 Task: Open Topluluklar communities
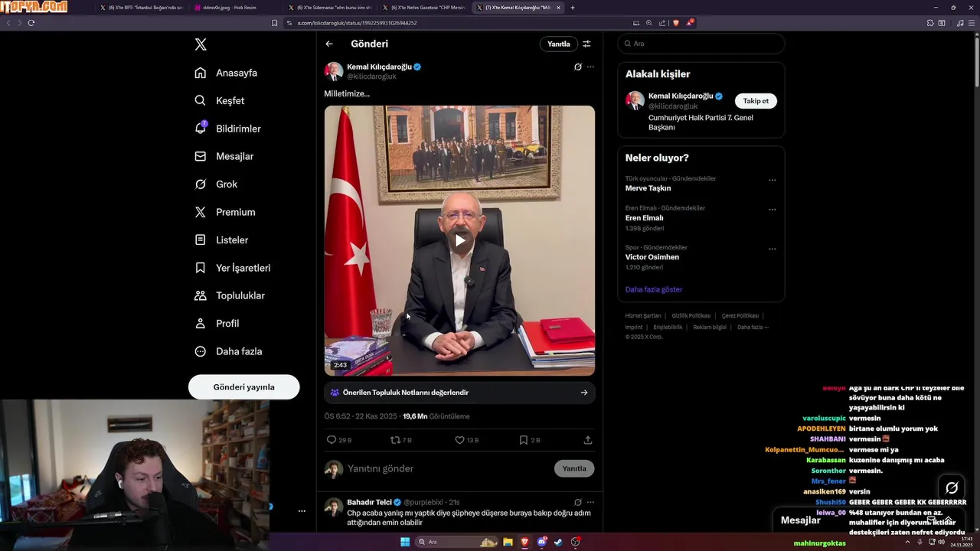(230, 295)
